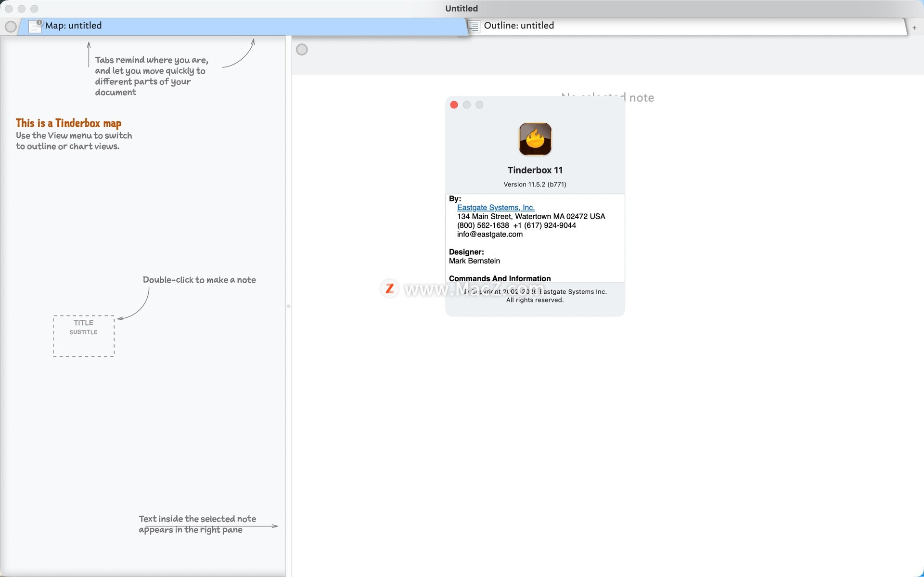The image size is (924, 577).
Task: Click the This is a Tinderbox map heading
Action: (68, 123)
